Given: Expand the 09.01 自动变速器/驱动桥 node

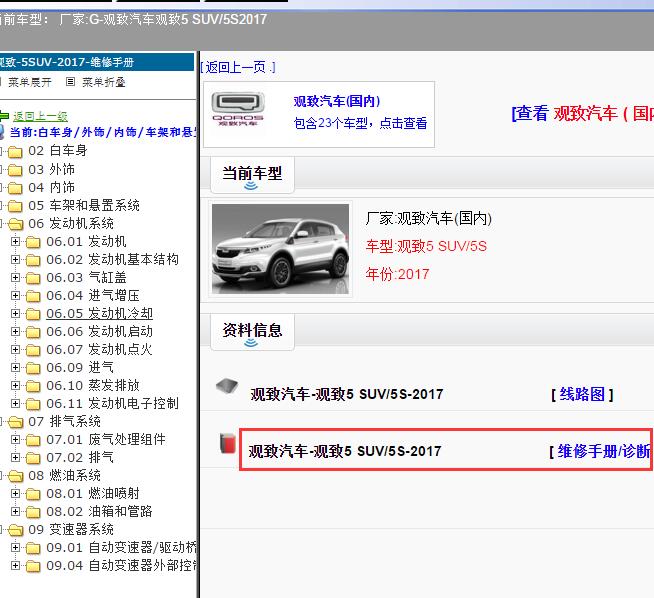Looking at the screenshot, I should tap(15, 547).
